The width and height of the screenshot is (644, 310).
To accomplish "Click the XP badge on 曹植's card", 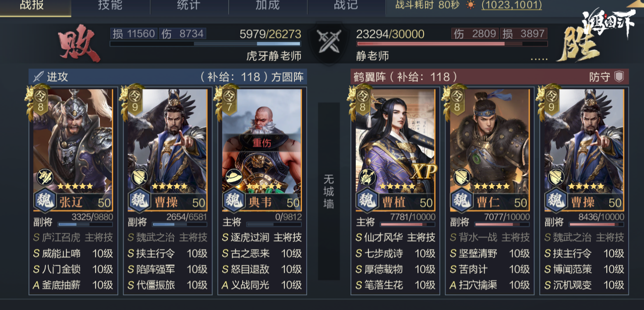I will pos(424,172).
